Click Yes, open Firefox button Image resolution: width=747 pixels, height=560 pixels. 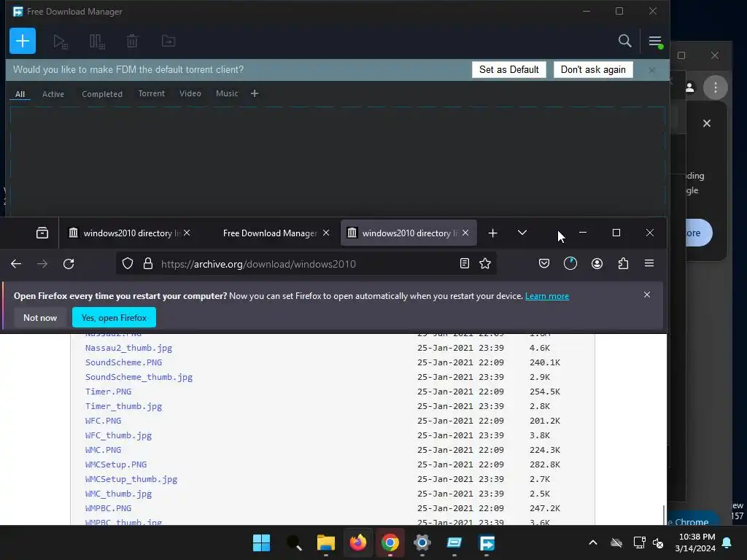114,318
